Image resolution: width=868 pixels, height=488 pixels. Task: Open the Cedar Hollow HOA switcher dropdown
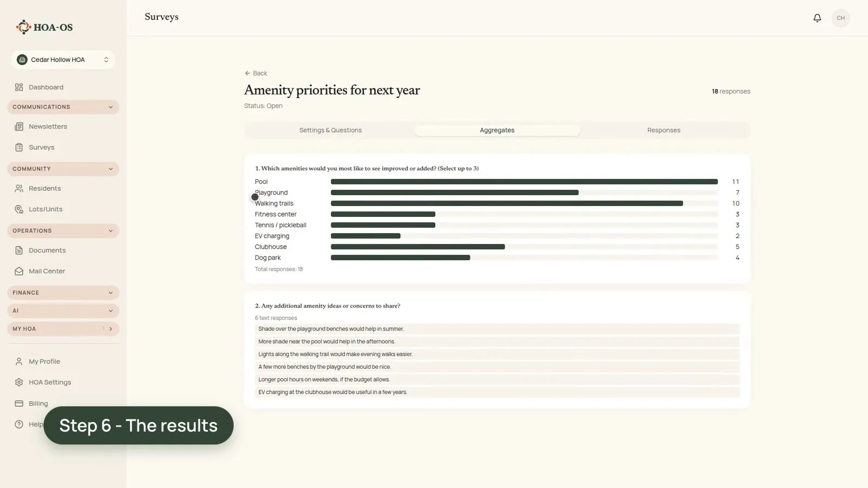pos(63,60)
